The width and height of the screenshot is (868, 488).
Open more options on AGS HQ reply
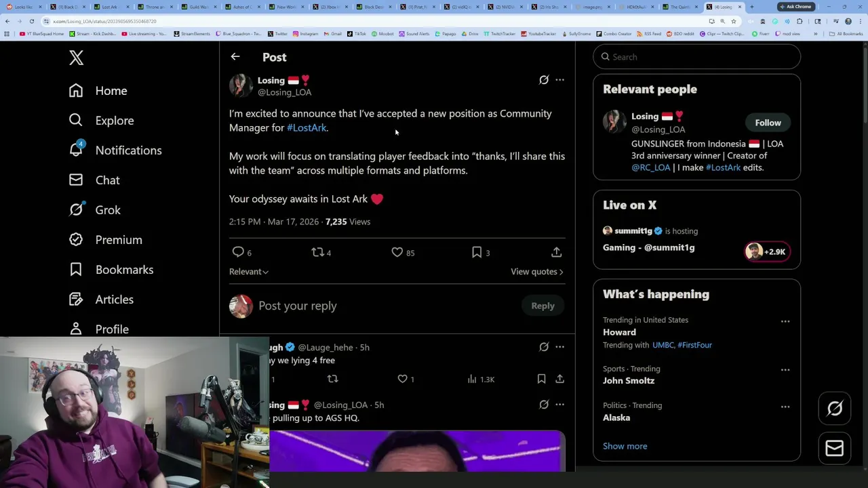tap(559, 405)
